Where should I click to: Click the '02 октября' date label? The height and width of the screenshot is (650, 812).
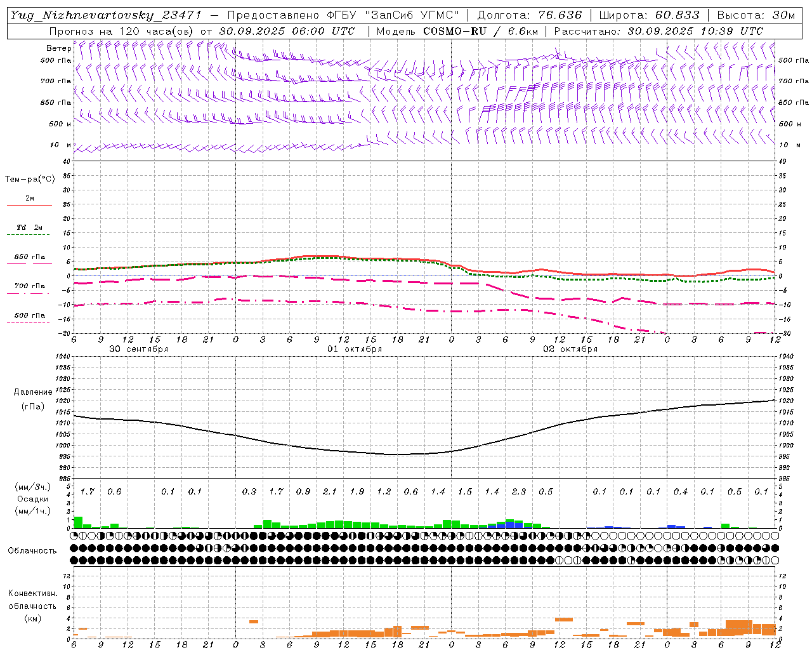(570, 349)
